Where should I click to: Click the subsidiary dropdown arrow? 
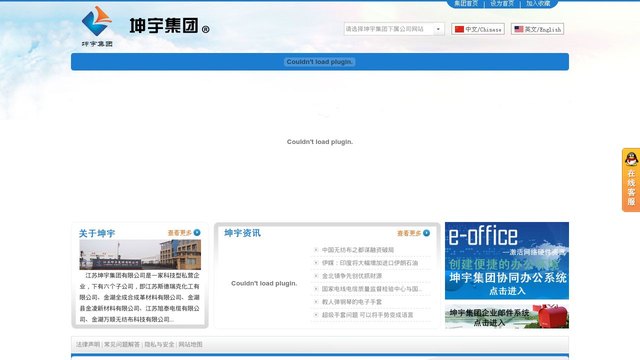click(x=438, y=29)
